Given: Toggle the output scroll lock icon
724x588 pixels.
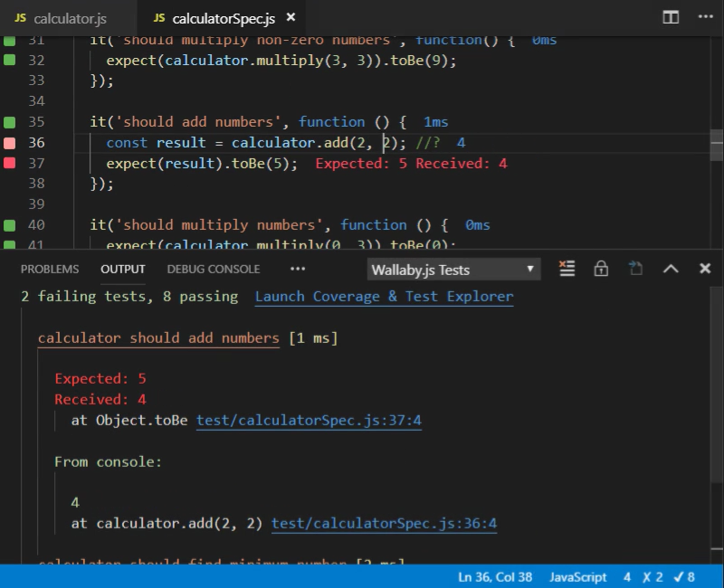Looking at the screenshot, I should (601, 269).
